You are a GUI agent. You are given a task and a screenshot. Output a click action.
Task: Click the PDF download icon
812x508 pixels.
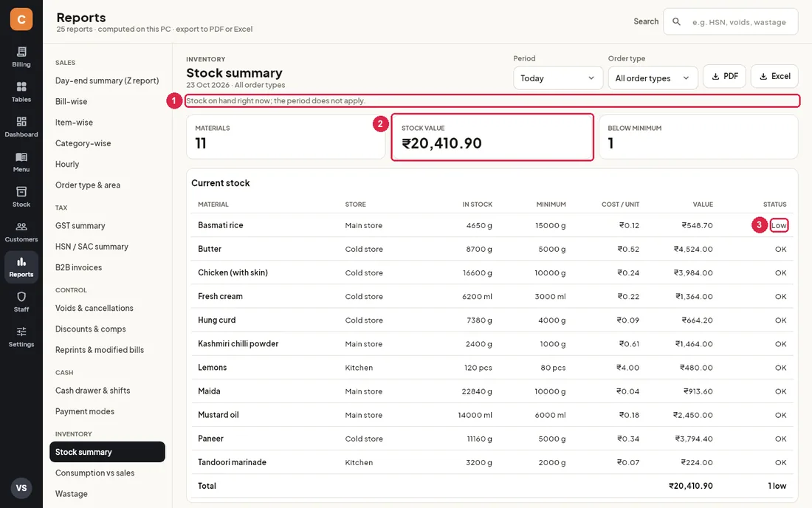[x=715, y=77]
